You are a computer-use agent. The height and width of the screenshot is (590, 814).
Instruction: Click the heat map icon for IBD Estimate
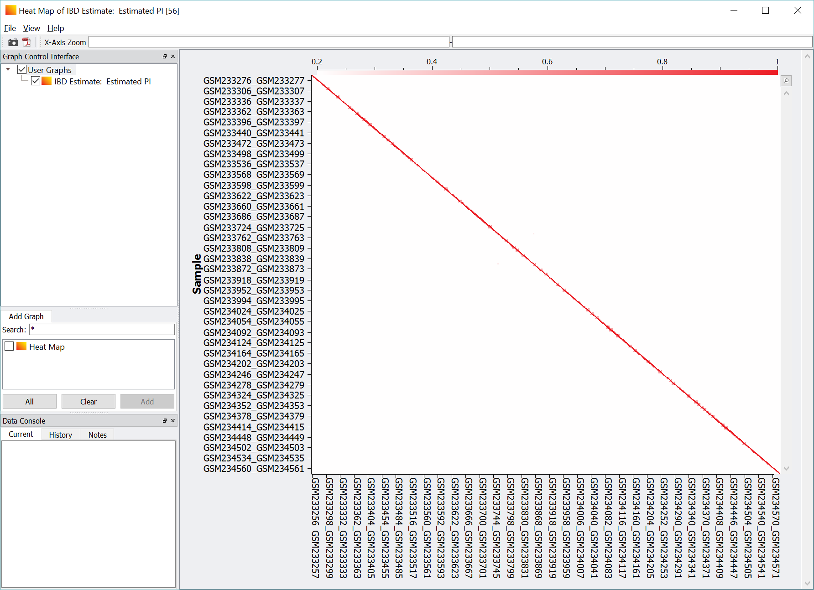[46, 82]
